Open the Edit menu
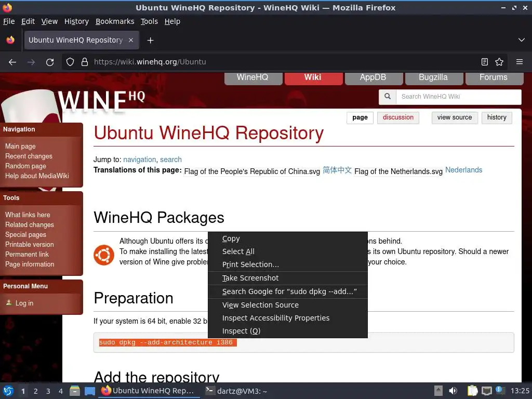Screen dimensions: 532x399 coord(28,21)
